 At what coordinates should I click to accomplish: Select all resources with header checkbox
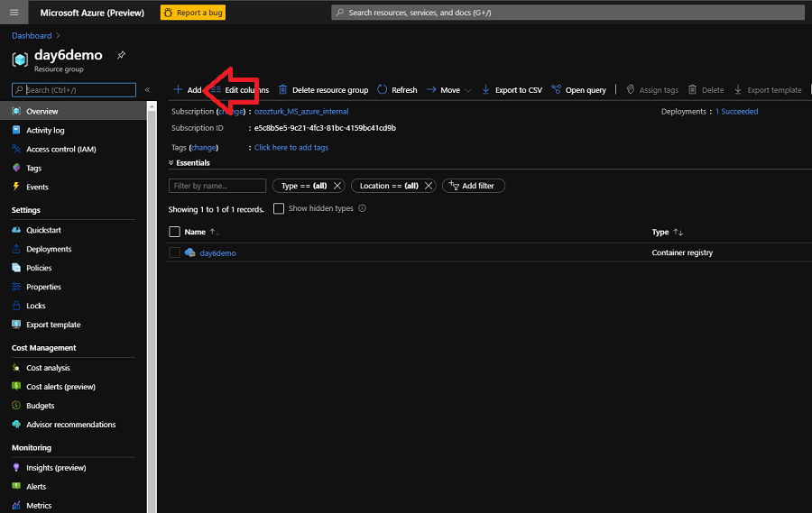pos(175,232)
